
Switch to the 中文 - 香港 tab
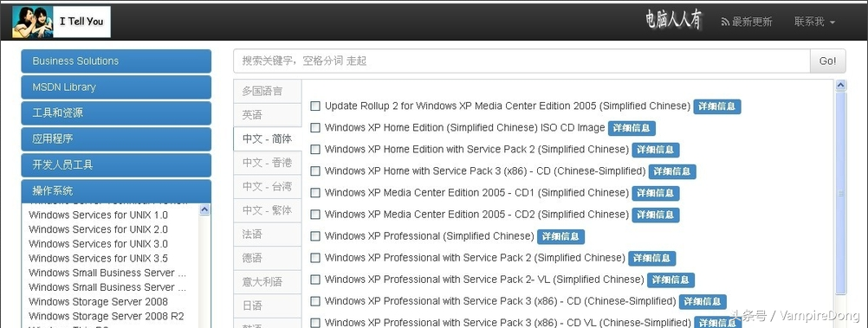coord(268,163)
